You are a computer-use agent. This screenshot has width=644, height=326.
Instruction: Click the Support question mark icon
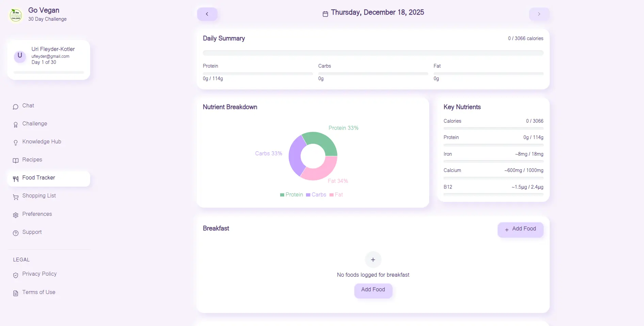coord(16,233)
